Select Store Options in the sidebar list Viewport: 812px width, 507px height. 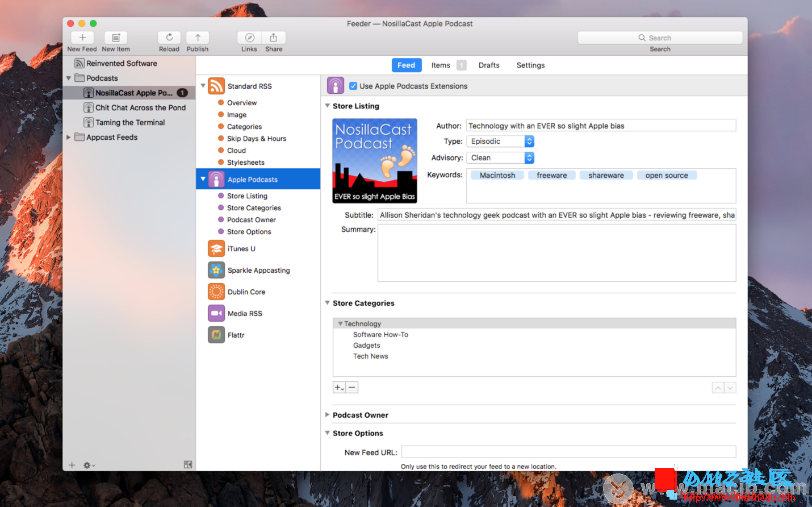click(x=249, y=232)
